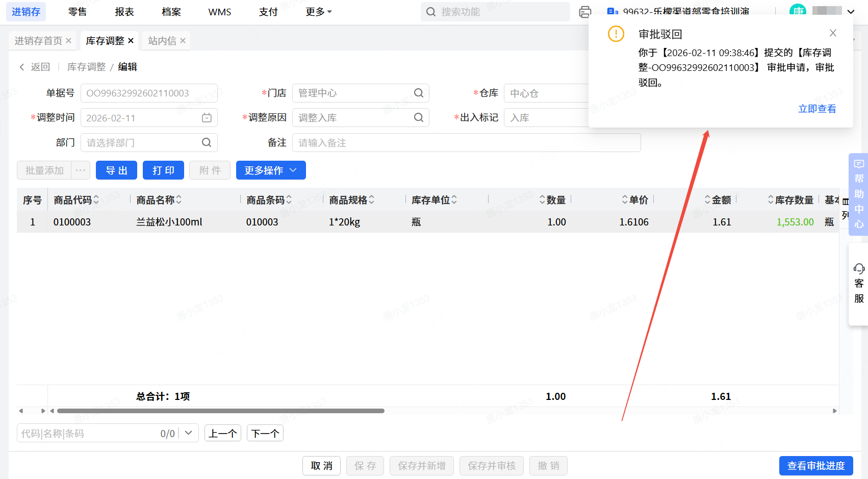Click the search magnifier icon in function search
868x479 pixels.
pos(431,12)
